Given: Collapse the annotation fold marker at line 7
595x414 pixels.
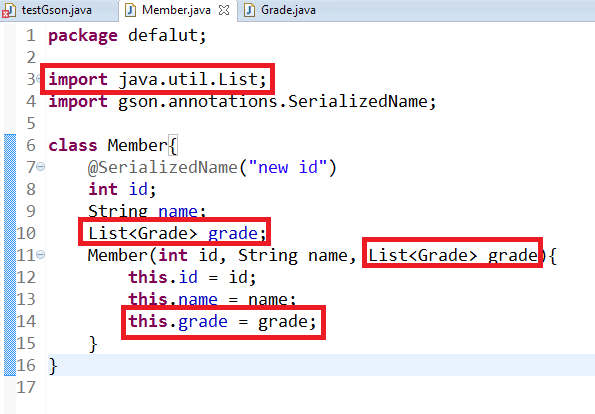Looking at the screenshot, I should [x=41, y=167].
